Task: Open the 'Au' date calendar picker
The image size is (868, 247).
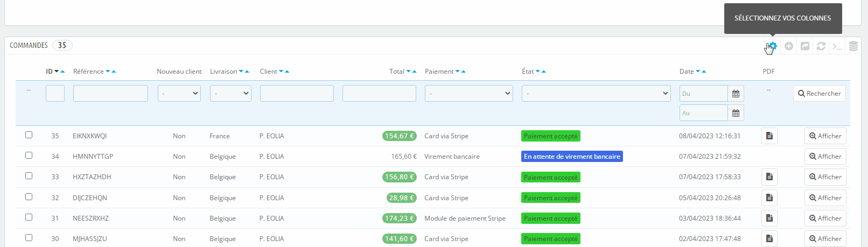Action: (x=736, y=113)
